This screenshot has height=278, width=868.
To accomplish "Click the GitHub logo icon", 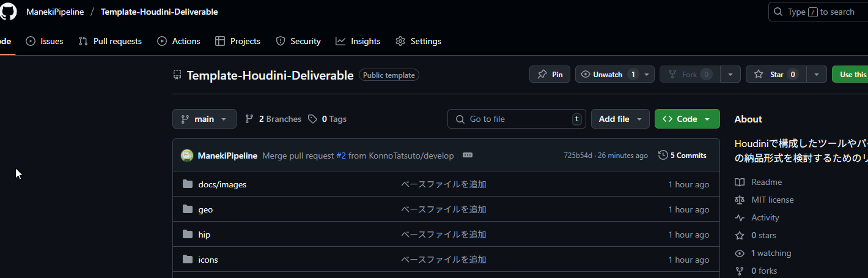I will (x=8, y=12).
